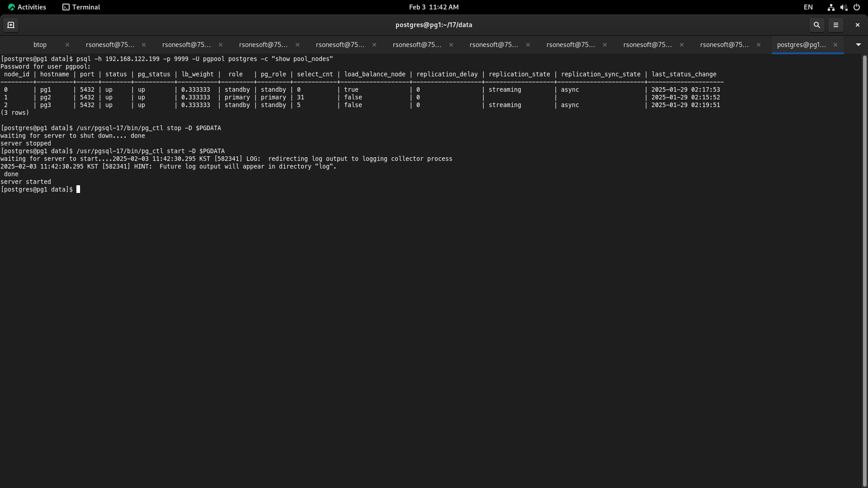Click the volume speaker icon

tap(843, 7)
